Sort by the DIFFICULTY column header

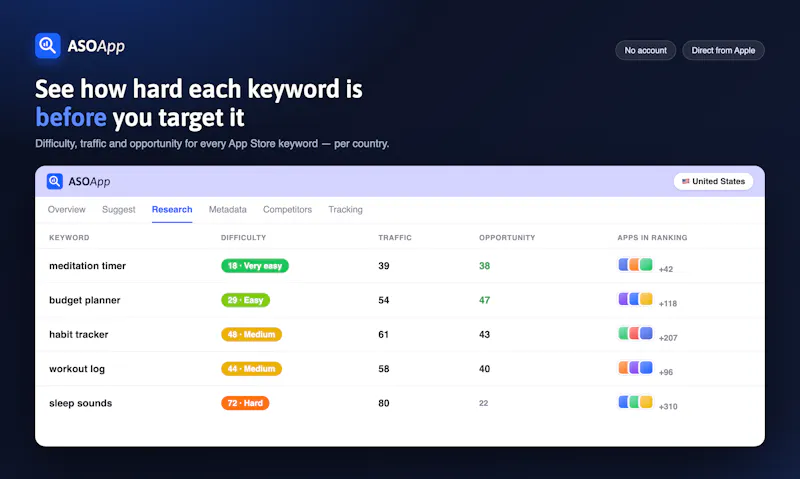pyautogui.click(x=243, y=238)
